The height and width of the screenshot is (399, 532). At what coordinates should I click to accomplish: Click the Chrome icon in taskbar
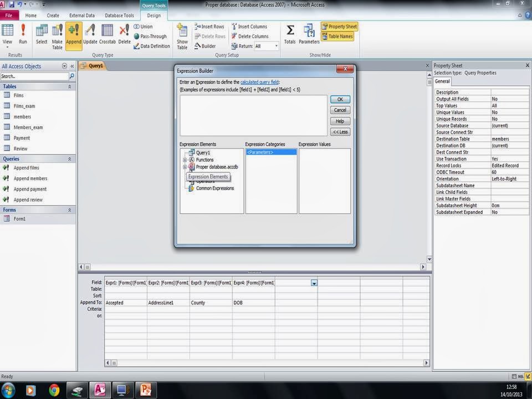click(54, 390)
